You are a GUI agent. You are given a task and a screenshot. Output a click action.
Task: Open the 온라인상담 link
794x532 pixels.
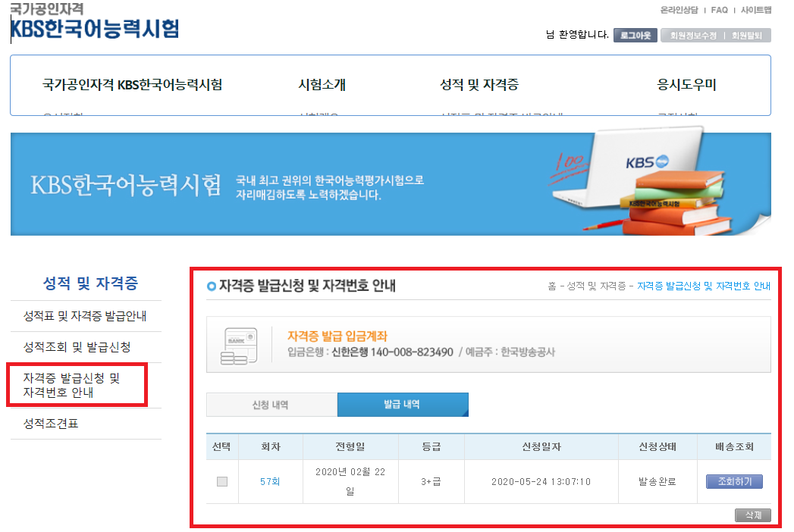click(679, 10)
